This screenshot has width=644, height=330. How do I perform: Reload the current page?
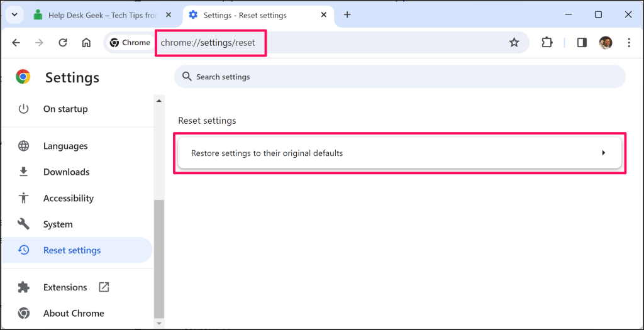pos(63,43)
